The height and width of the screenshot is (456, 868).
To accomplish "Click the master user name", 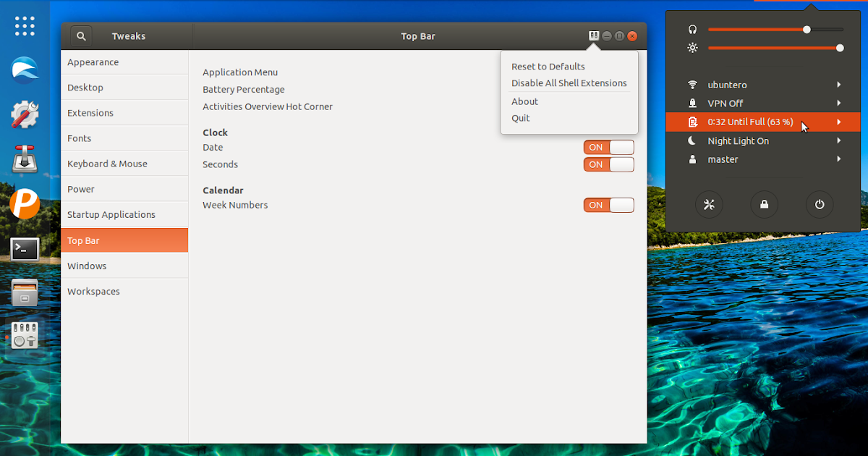I will tap(723, 159).
